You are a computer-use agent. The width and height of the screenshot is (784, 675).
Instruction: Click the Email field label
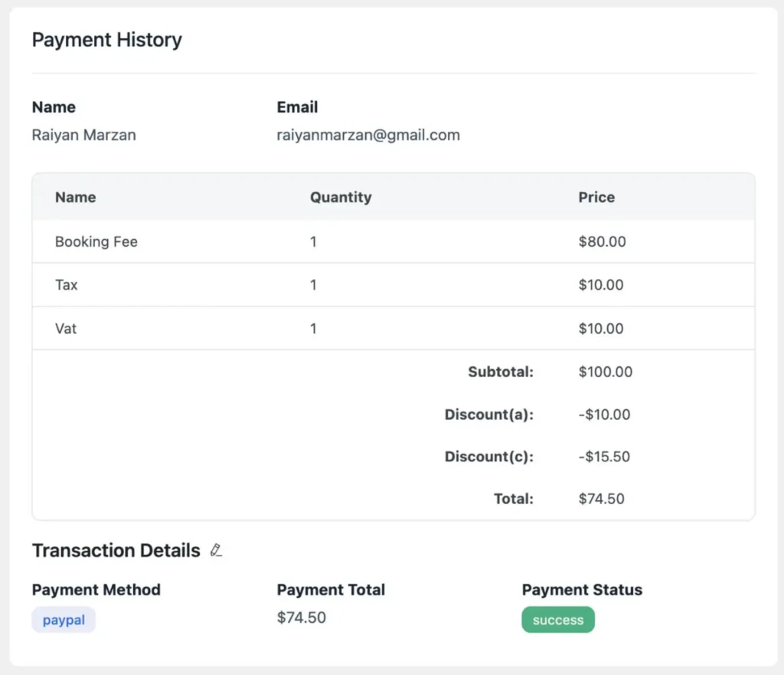tap(298, 107)
